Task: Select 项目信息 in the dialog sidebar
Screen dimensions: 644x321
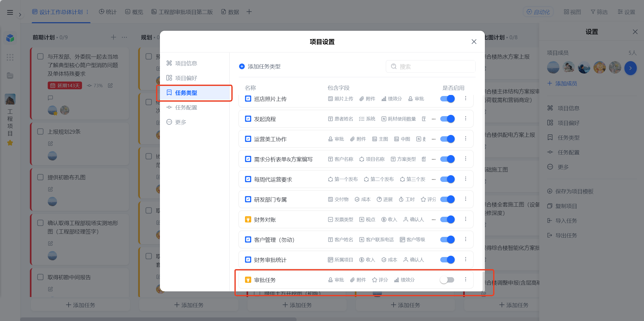Action: click(x=194, y=63)
